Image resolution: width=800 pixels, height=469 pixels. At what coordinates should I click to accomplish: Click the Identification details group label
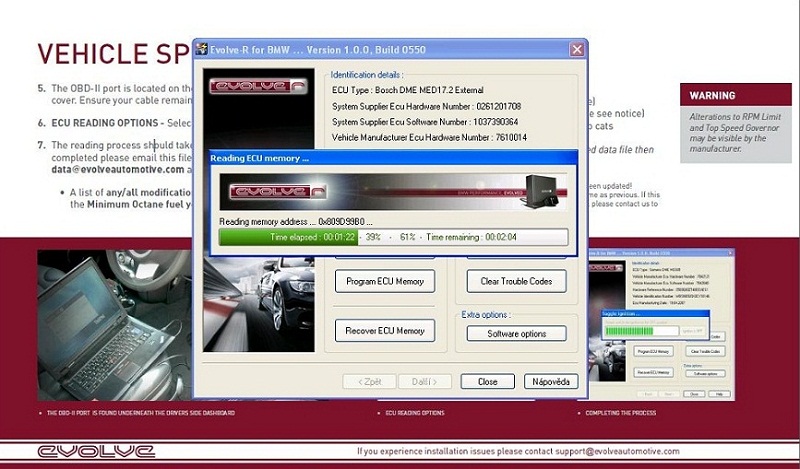[367, 75]
